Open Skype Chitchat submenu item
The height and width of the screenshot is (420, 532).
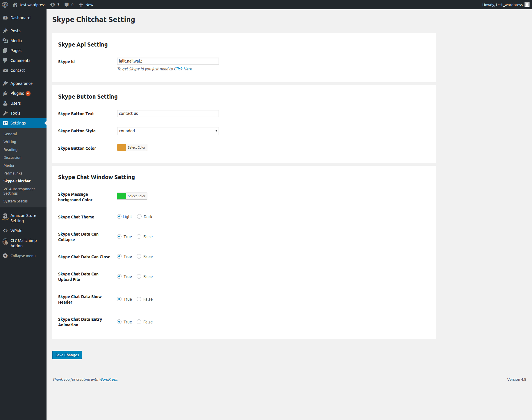(x=17, y=181)
